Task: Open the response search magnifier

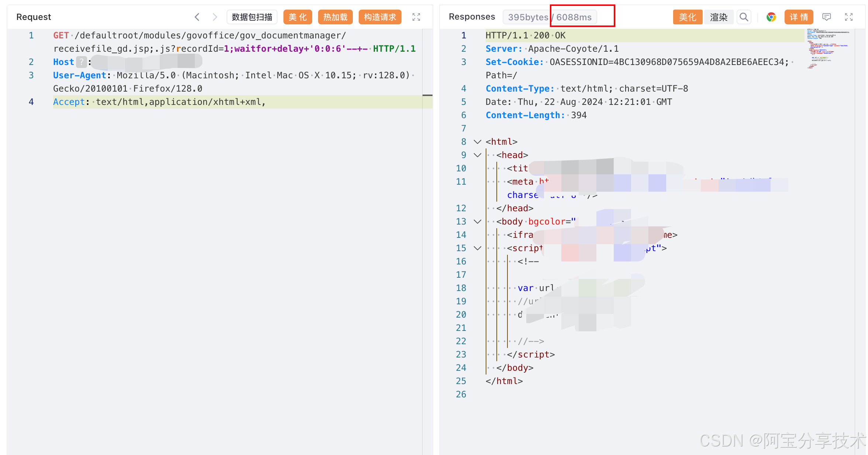Action: (744, 17)
